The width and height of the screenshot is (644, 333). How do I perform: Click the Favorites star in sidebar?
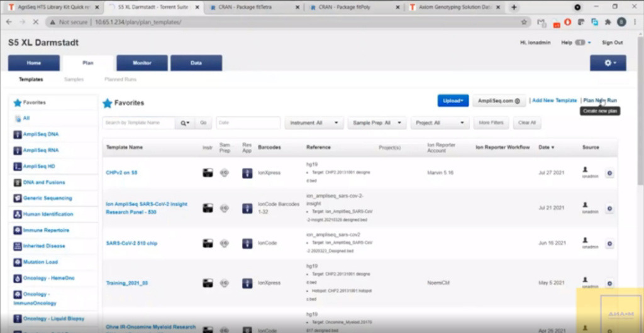[18, 102]
